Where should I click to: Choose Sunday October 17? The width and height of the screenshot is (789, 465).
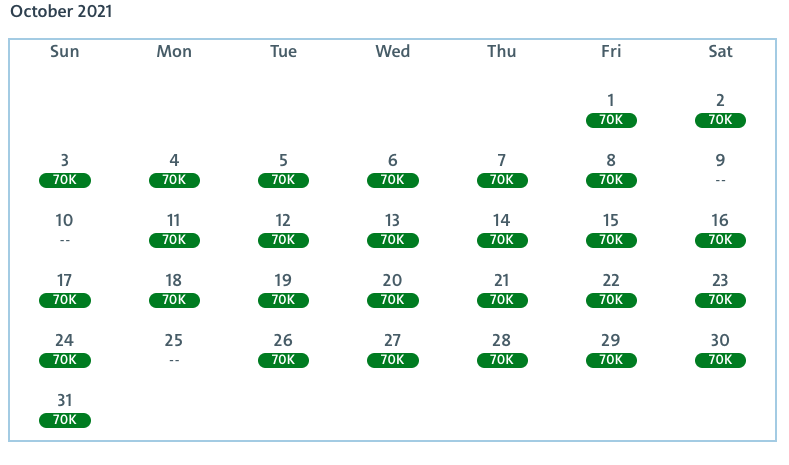click(x=65, y=290)
